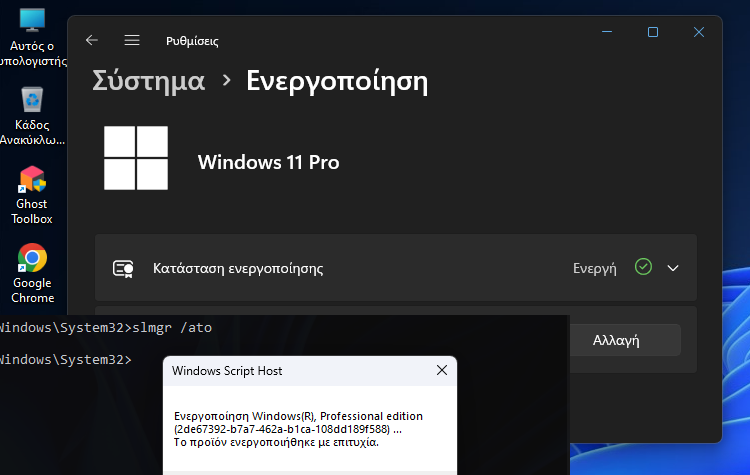Click the activation ID GUID text

(x=282, y=429)
